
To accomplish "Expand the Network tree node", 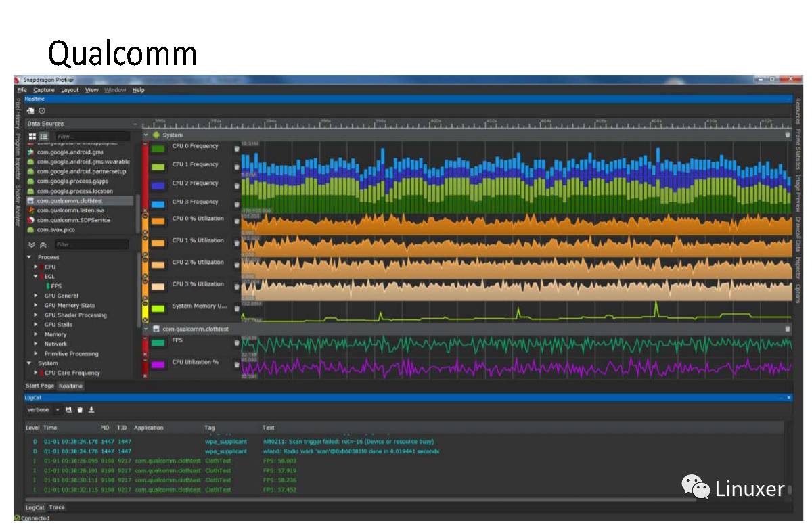I will [36, 344].
